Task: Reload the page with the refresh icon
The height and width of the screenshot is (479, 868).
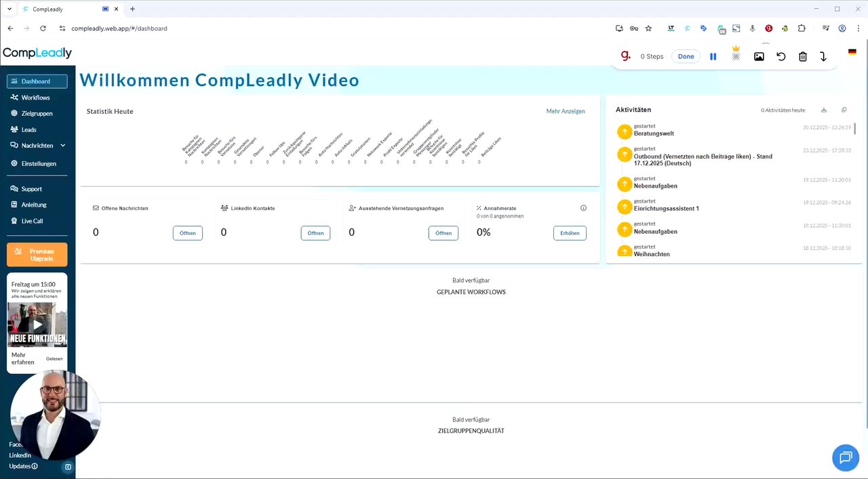Action: [x=43, y=28]
